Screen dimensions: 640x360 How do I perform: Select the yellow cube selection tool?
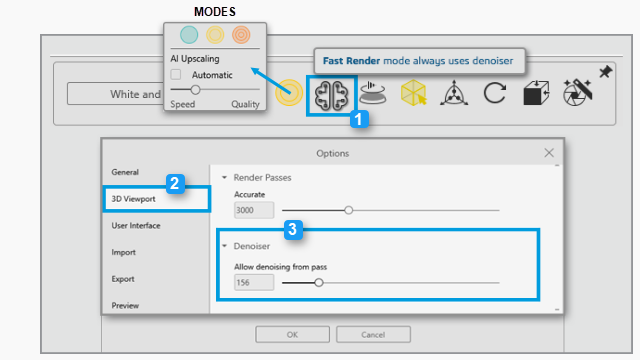[x=413, y=93]
